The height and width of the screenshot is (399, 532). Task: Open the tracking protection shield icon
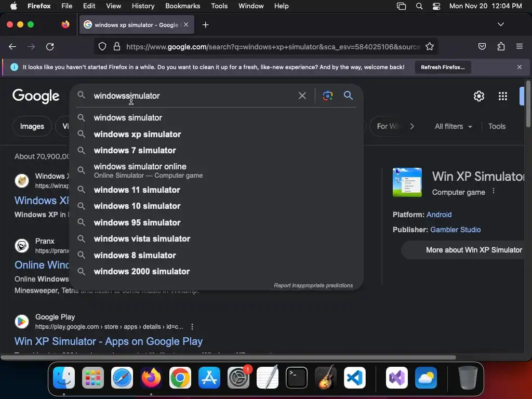pos(102,46)
